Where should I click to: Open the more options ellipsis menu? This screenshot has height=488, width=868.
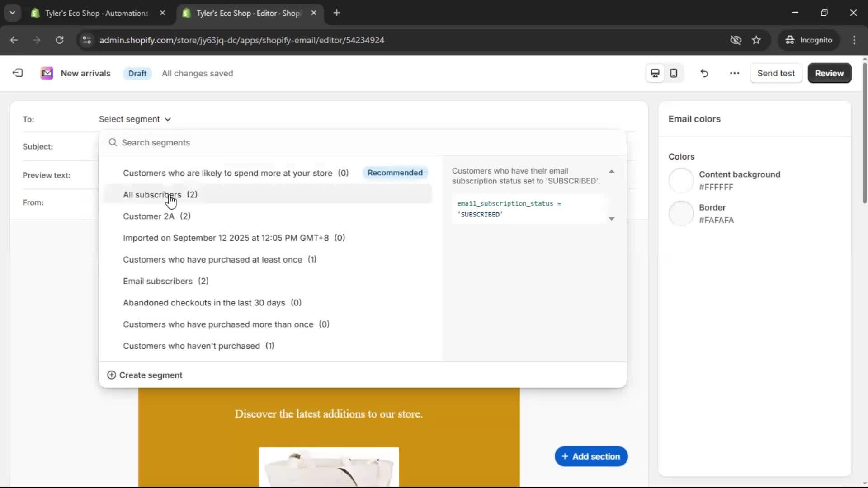point(734,73)
